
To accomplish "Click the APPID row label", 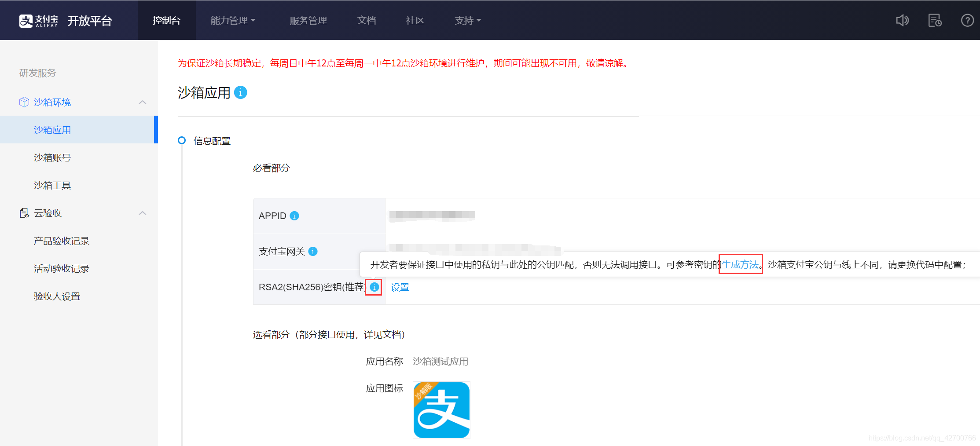I will (272, 216).
